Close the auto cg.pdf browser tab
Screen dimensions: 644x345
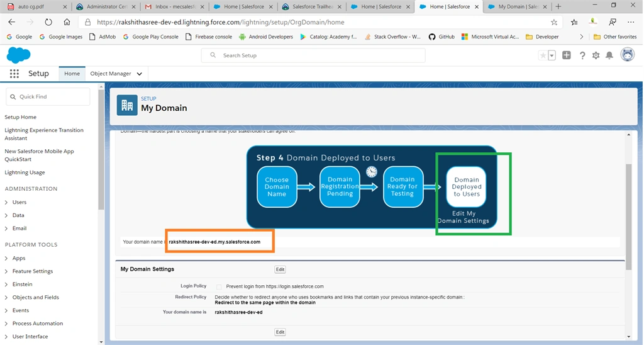tap(65, 6)
